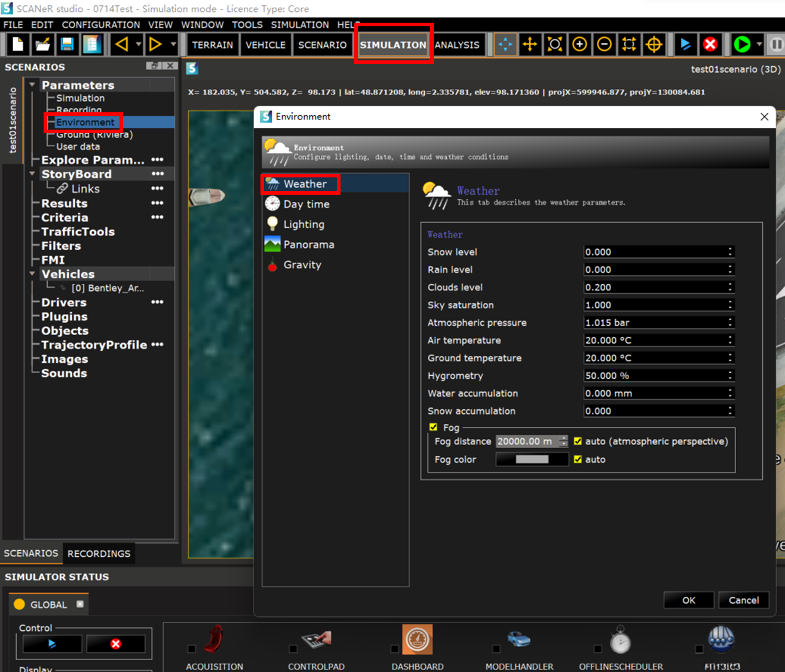Image resolution: width=785 pixels, height=672 pixels.
Task: Open the FILE menu
Action: click(x=13, y=24)
